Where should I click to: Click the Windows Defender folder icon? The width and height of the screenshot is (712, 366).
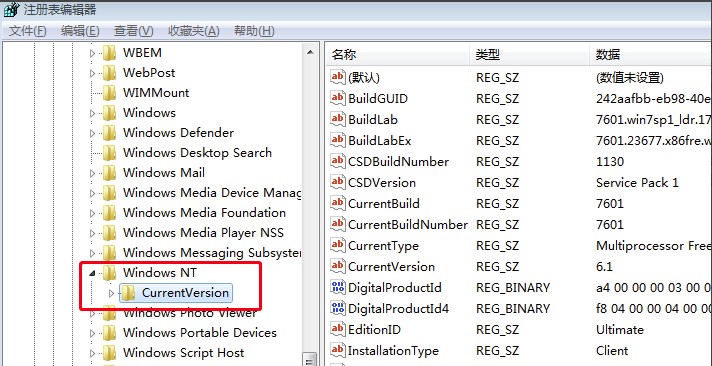tap(109, 133)
